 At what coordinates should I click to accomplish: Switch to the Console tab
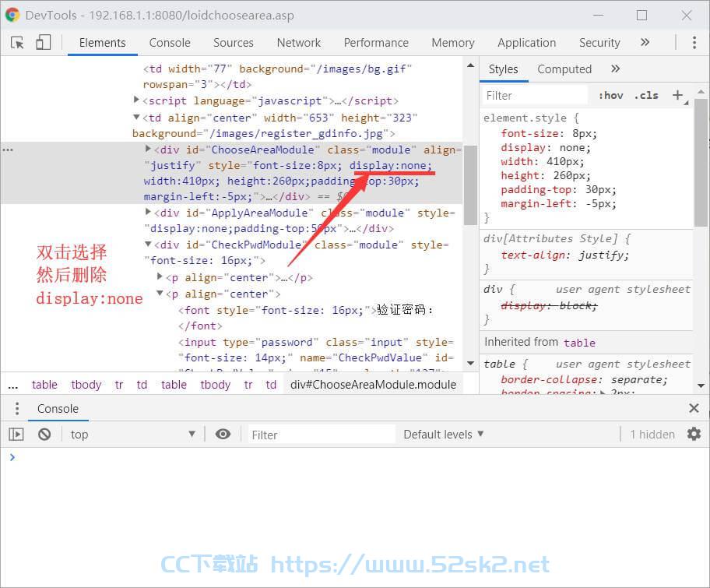(x=170, y=43)
